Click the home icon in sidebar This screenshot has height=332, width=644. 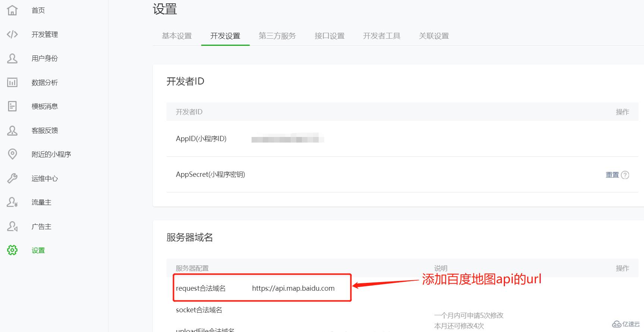[12, 10]
